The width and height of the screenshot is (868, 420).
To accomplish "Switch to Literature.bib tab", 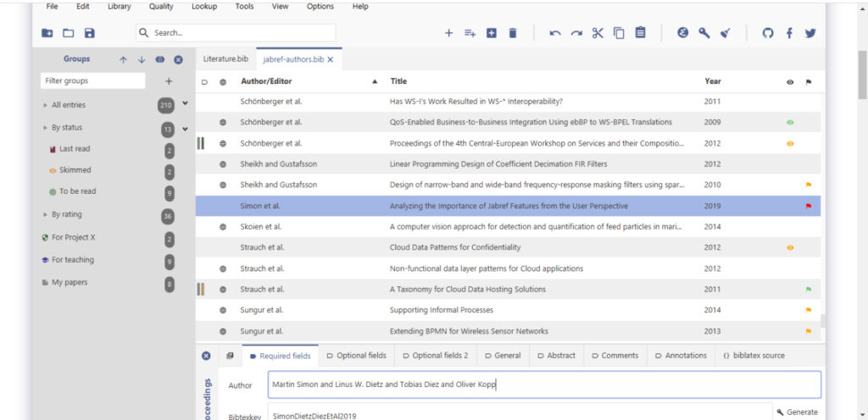I will (x=225, y=59).
